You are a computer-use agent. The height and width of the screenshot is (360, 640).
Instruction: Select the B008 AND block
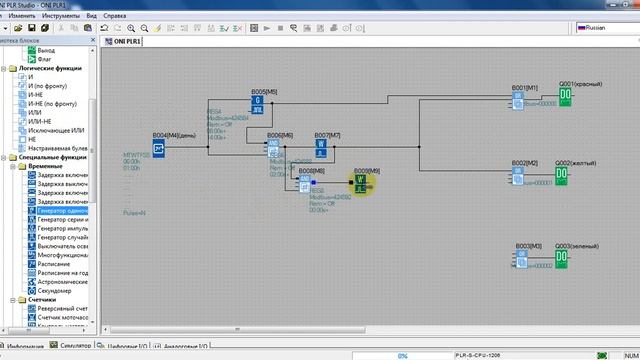305,184
